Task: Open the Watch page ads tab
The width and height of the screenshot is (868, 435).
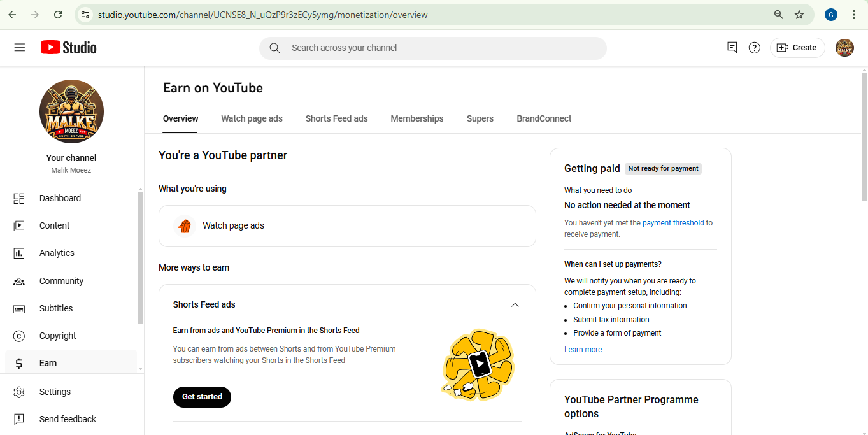Action: (x=252, y=118)
